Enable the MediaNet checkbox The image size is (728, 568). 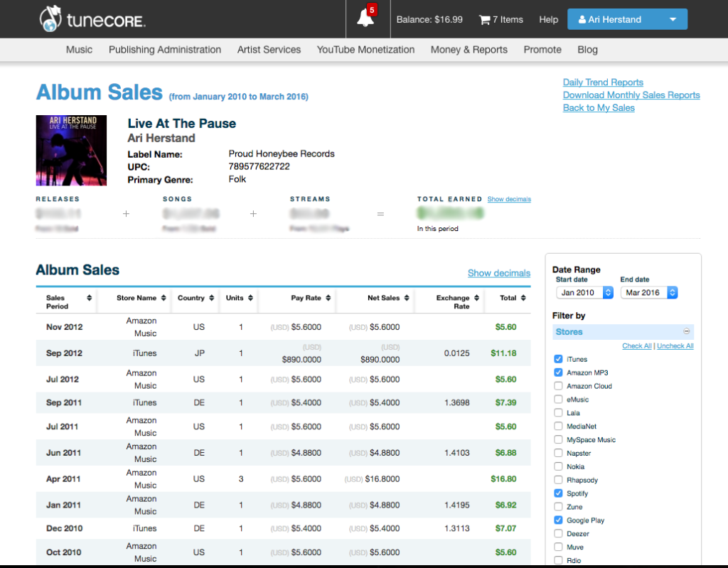(558, 427)
